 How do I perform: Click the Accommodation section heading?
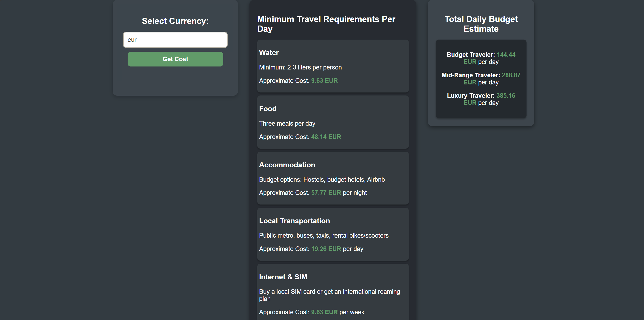[287, 165]
